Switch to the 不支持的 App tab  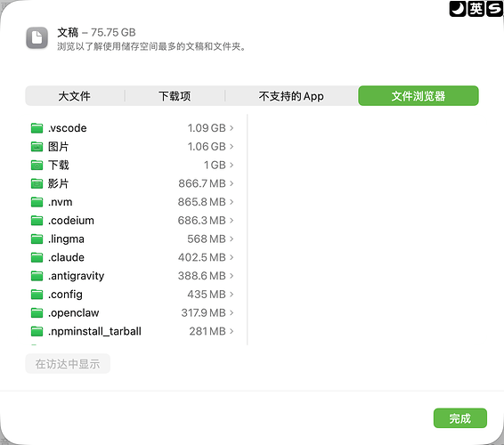tap(291, 96)
